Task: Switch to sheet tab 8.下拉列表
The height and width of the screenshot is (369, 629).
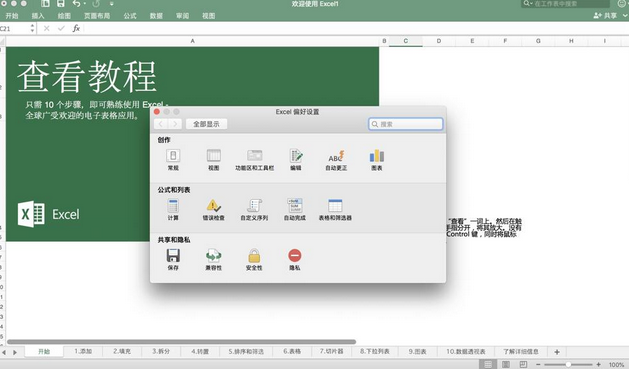Action: tap(375, 351)
